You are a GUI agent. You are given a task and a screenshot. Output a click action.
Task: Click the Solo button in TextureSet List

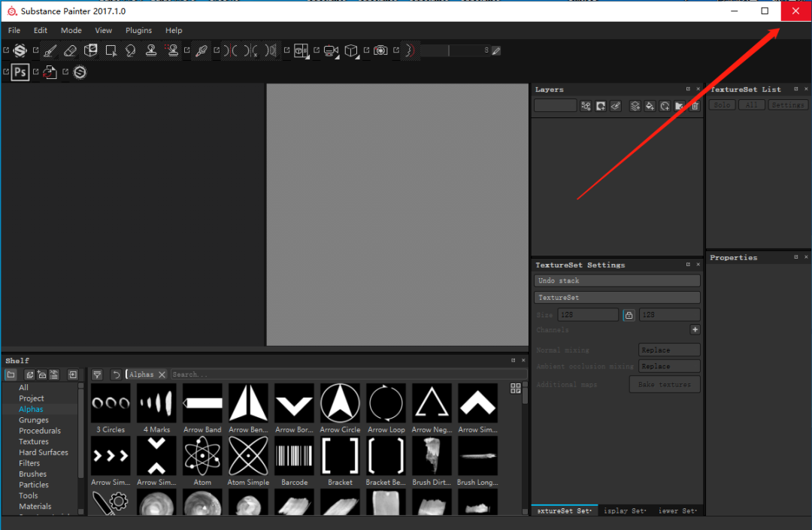[722, 105]
